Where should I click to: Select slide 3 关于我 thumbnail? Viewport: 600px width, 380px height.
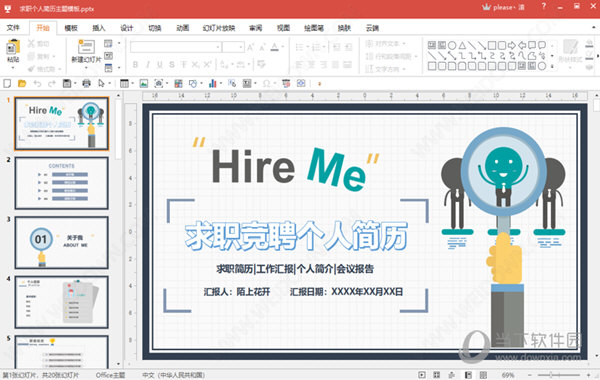pos(62,243)
